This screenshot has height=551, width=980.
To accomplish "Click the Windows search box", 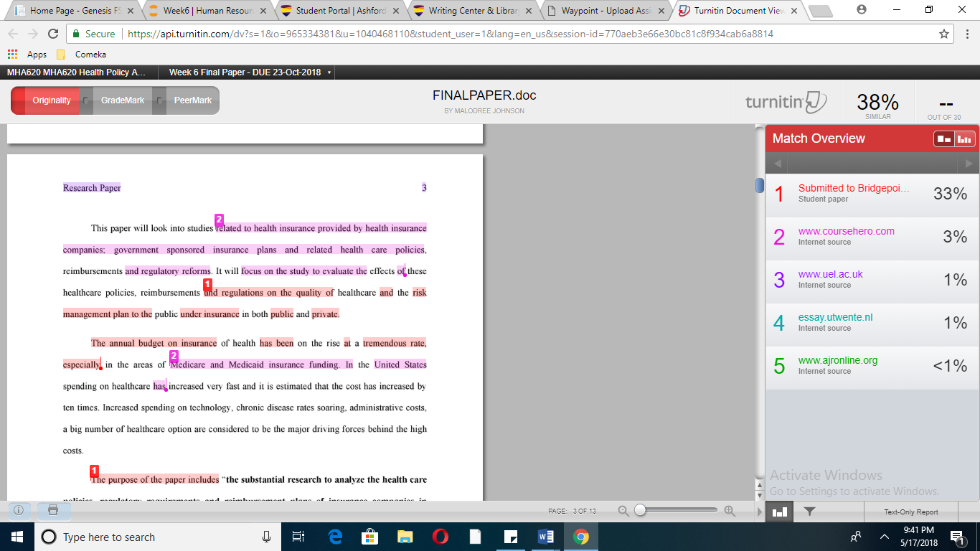I will 158,537.
